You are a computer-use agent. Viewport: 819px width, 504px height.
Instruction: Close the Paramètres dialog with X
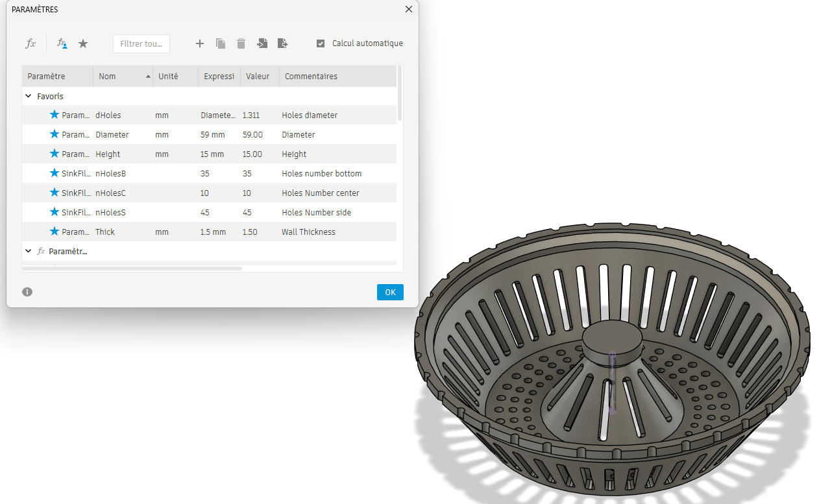[x=408, y=9]
